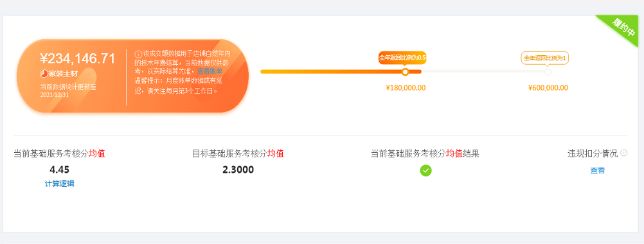The height and width of the screenshot is (244, 644).
Task: Click the green checkmark result icon
Action: pyautogui.click(x=425, y=170)
